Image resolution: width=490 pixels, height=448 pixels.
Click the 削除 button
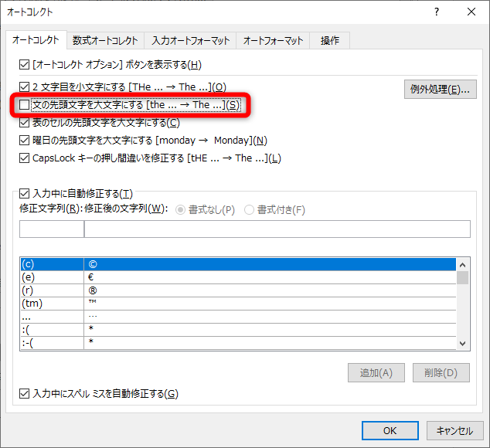click(441, 372)
